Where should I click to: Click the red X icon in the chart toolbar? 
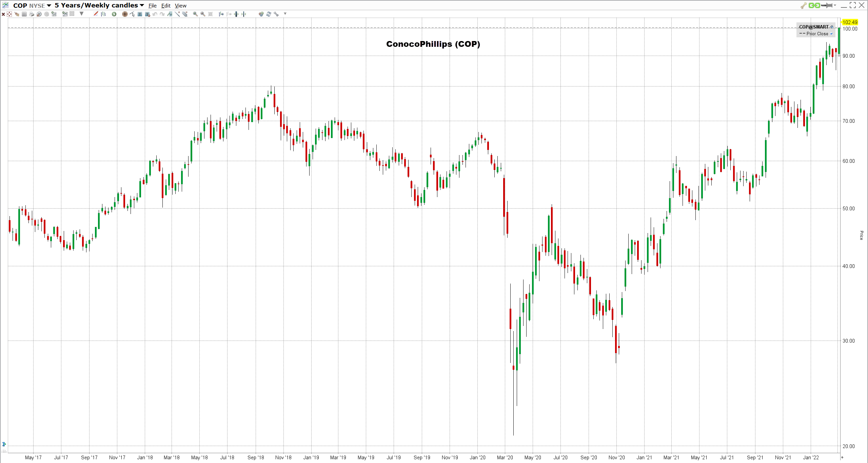point(3,14)
